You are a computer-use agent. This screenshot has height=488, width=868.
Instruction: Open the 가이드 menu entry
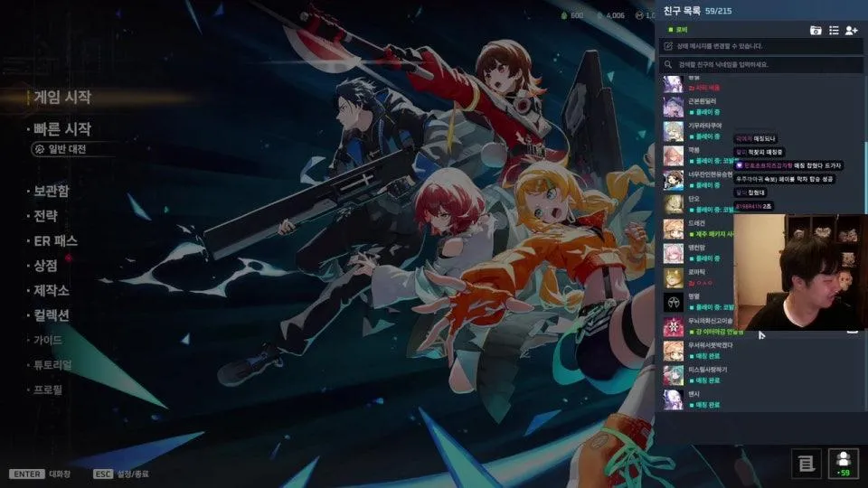[x=48, y=340]
